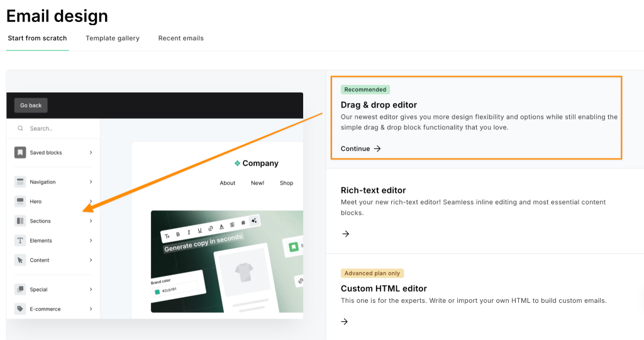This screenshot has width=644, height=340.
Task: Expand the Navigation category arrow
Action: tap(91, 182)
